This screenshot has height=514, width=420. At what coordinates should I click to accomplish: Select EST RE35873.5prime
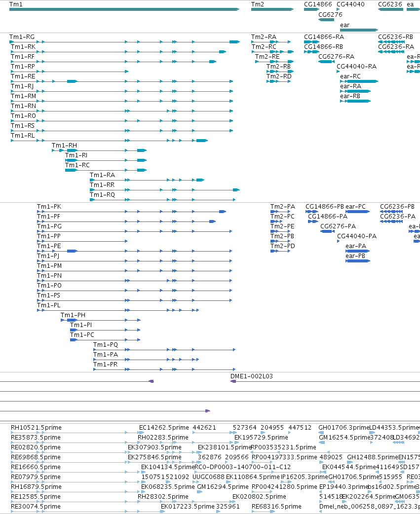click(69, 442)
